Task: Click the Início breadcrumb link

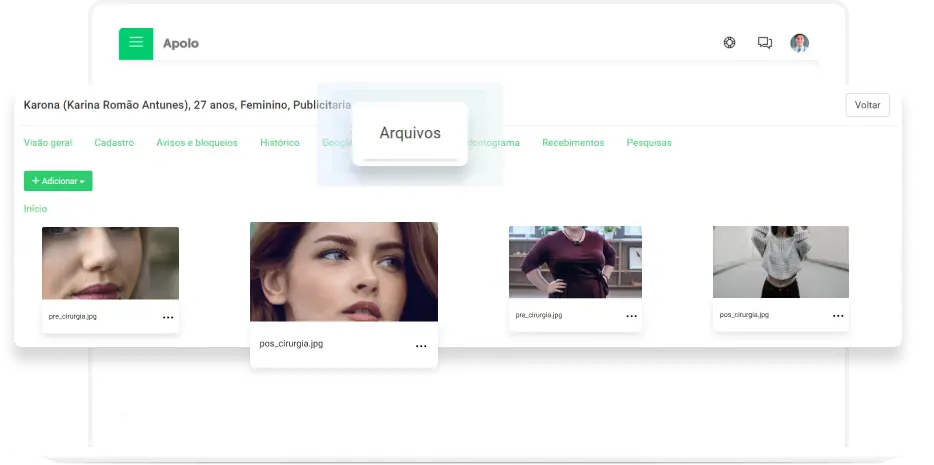Action: point(35,209)
